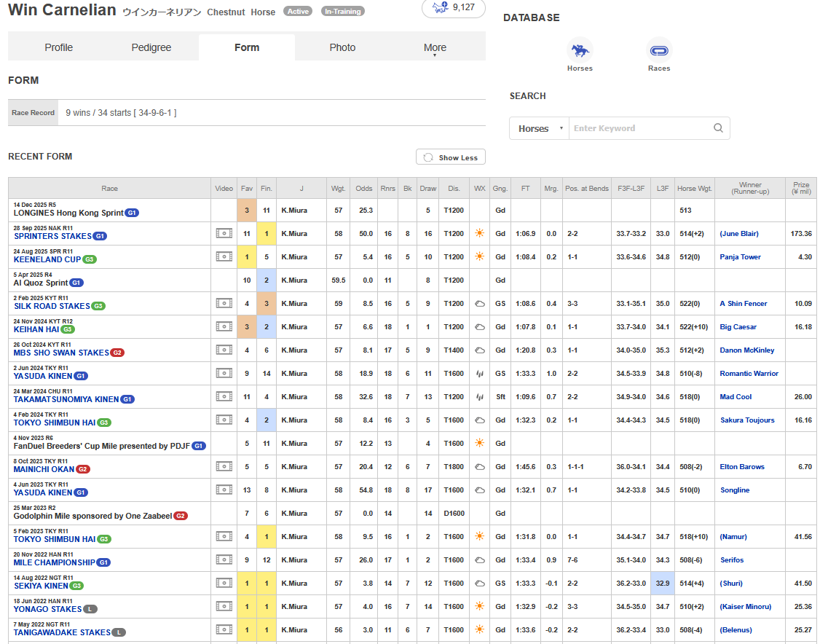The height and width of the screenshot is (644, 820).
Task: Open the SILK ROAD STAKES race link
Action: 52,306
